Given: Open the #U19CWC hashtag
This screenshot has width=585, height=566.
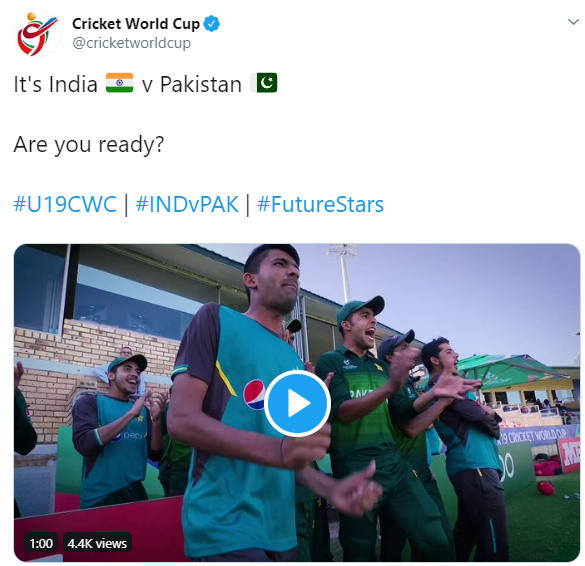Looking at the screenshot, I should [x=65, y=204].
